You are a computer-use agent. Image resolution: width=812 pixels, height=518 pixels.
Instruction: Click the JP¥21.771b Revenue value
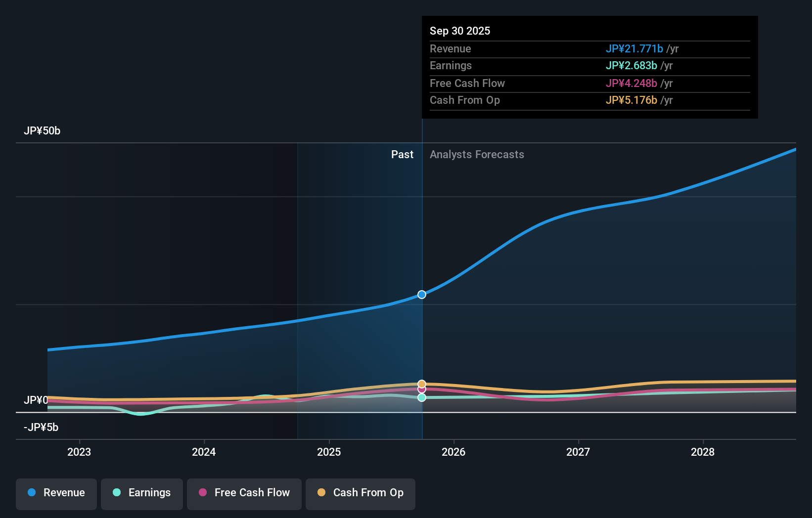click(x=634, y=48)
